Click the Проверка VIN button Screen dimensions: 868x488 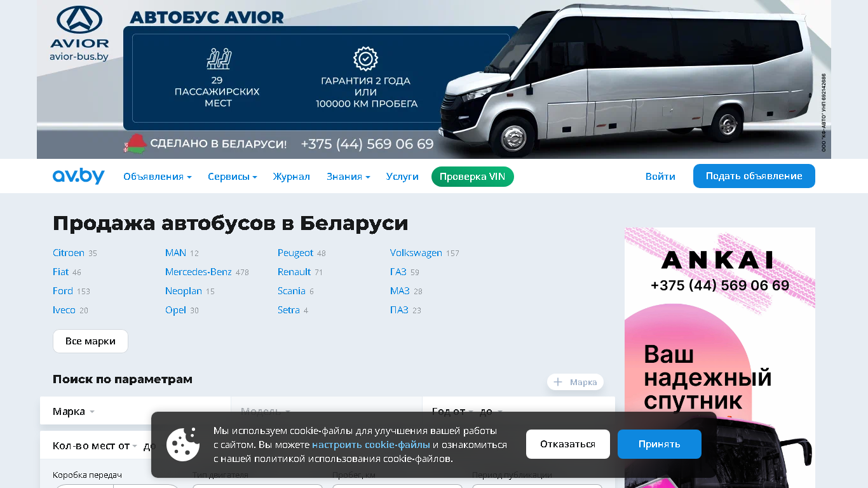pos(473,177)
